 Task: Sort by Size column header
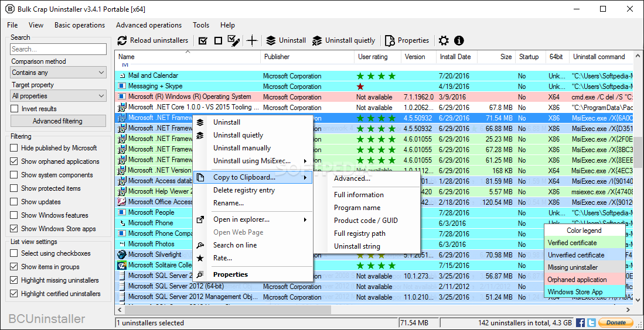tap(496, 57)
